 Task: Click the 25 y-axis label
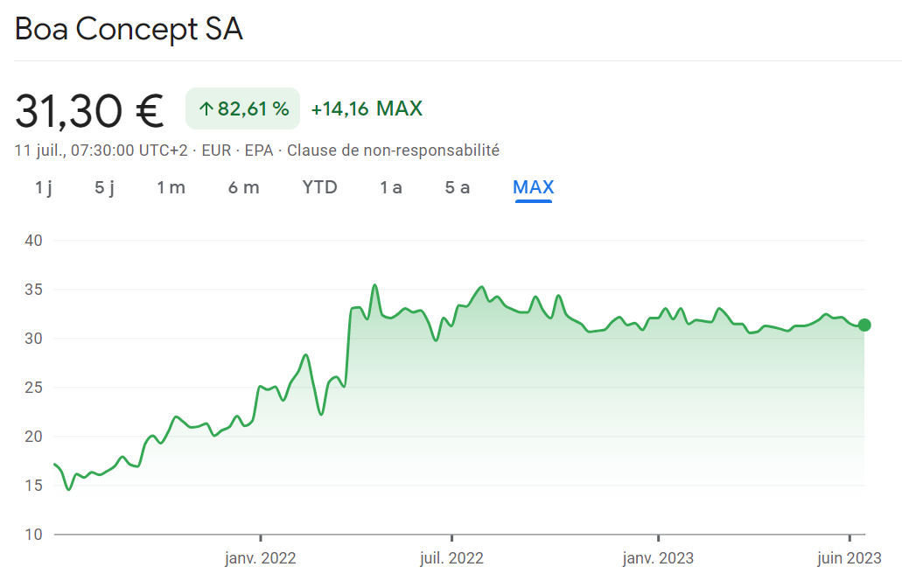pos(33,388)
